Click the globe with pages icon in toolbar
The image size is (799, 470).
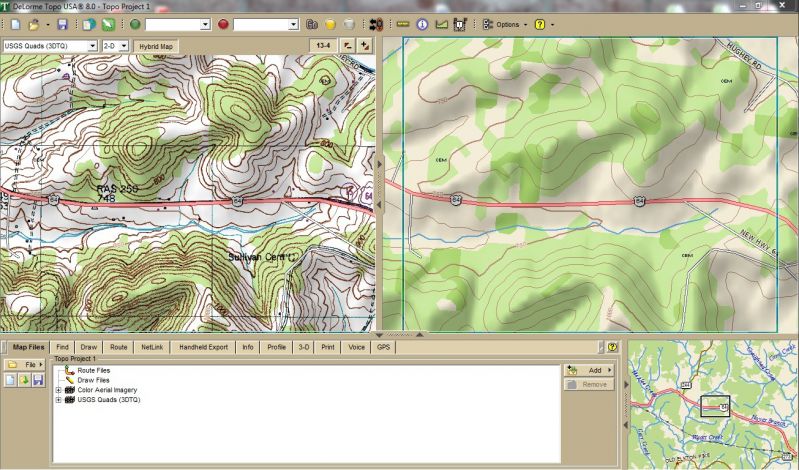[x=89, y=24]
